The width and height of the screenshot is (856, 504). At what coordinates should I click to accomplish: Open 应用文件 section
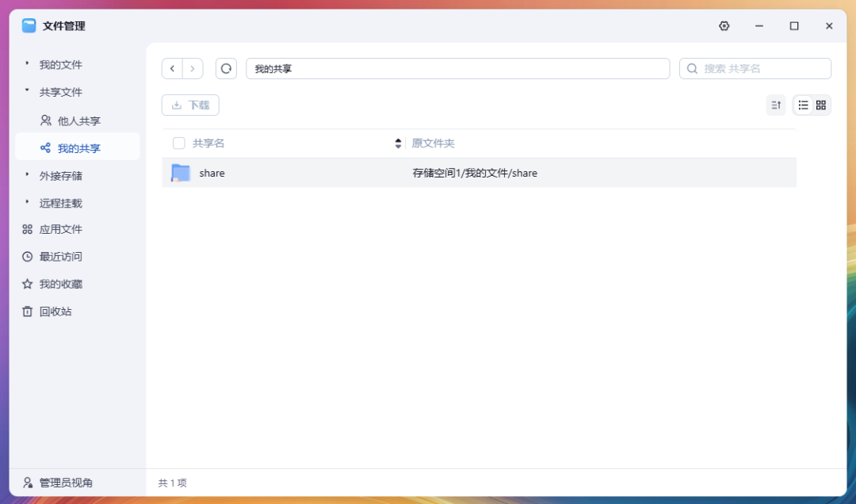[x=60, y=229]
